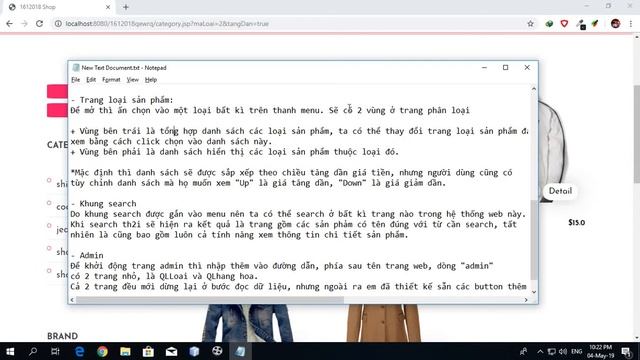Viewport: 640px width, 360px height.
Task: Click Notepad scroll up arrow
Action: click(533, 89)
